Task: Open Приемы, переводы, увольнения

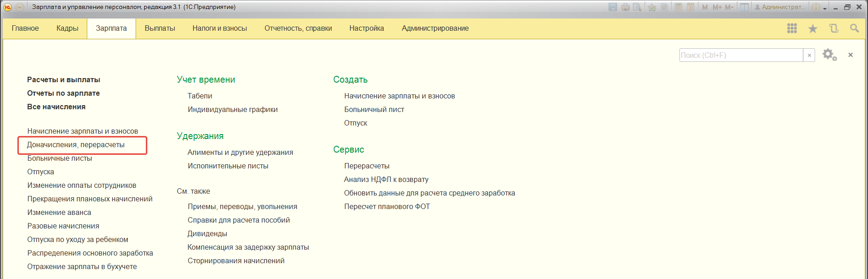Action: point(242,206)
